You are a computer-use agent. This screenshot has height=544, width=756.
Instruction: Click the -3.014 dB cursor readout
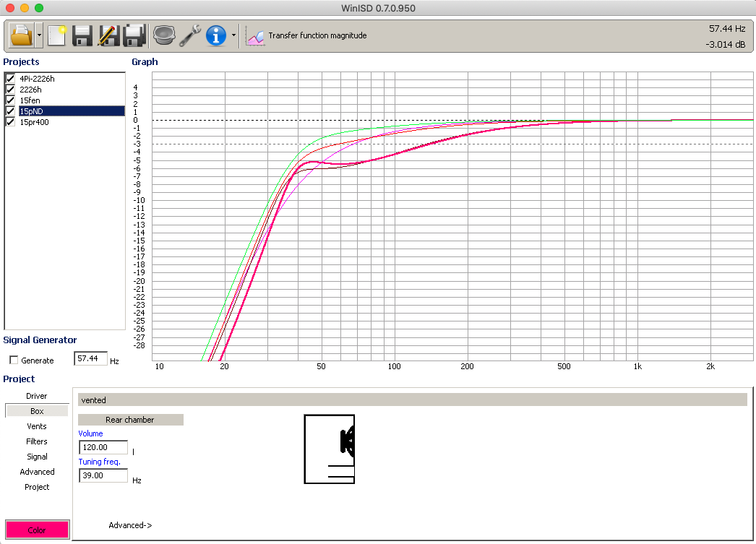[726, 44]
